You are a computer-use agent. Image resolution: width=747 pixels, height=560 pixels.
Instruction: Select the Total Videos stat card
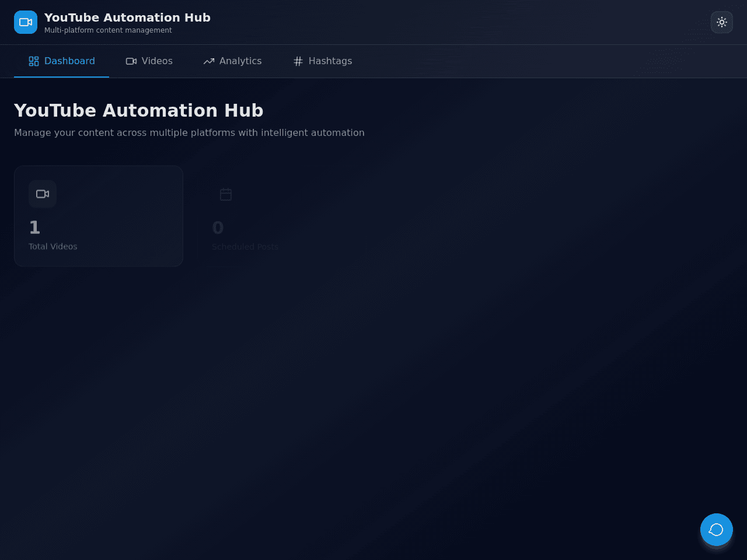[x=99, y=216]
